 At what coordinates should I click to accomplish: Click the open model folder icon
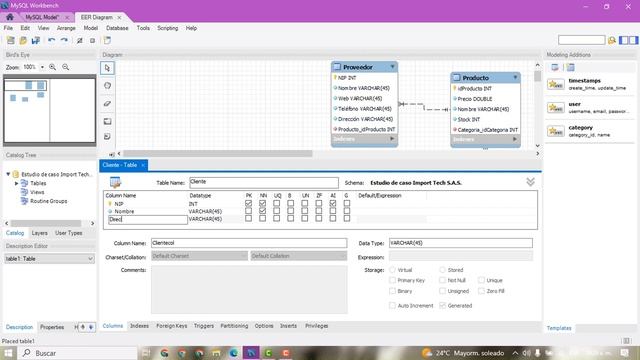click(23, 40)
